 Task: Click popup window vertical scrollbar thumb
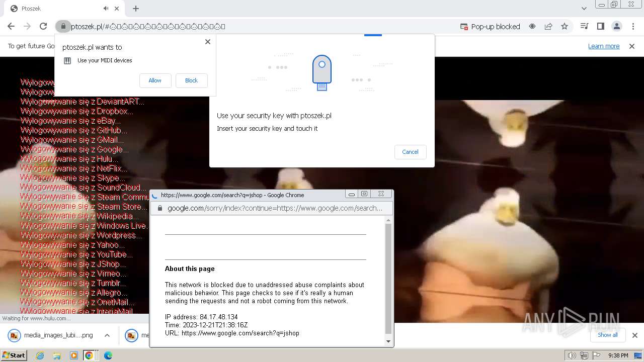[388, 279]
